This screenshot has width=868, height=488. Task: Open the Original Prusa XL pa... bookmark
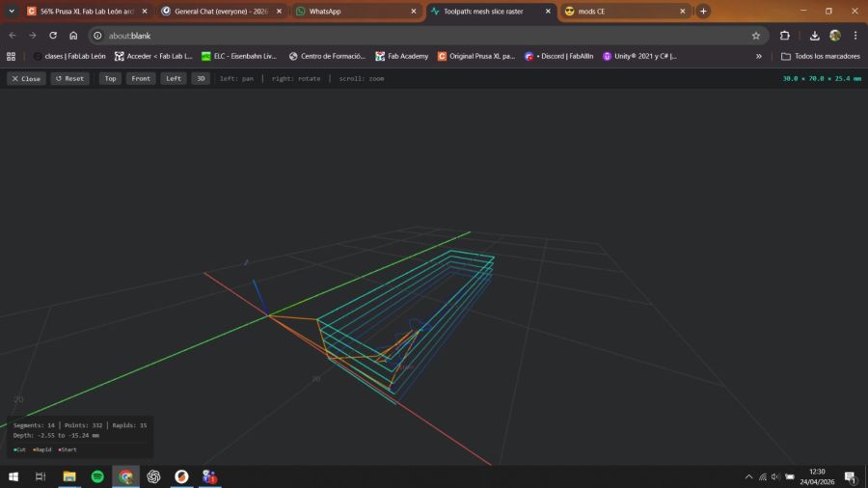pos(476,56)
